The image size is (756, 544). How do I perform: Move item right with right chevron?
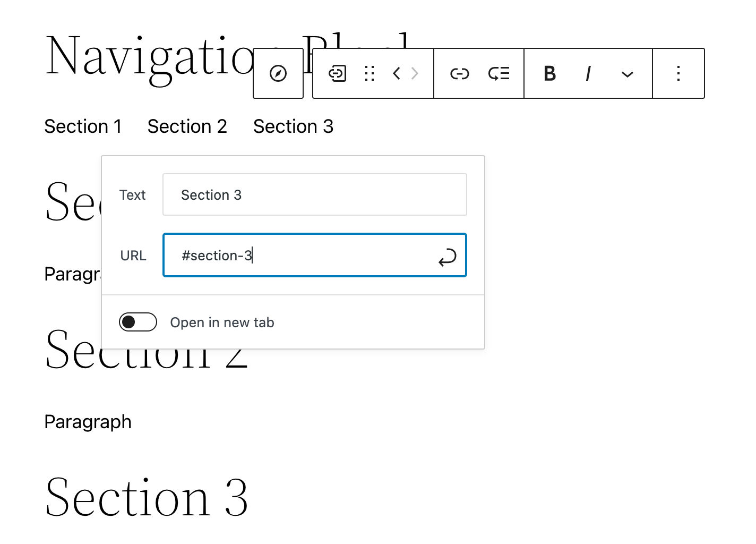pos(415,73)
